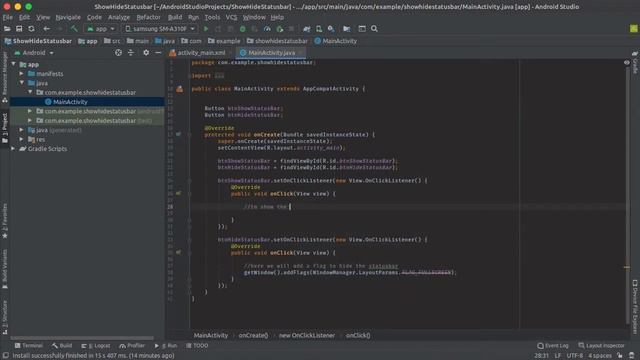Click the 4 spaces indent setting

click(x=600, y=356)
